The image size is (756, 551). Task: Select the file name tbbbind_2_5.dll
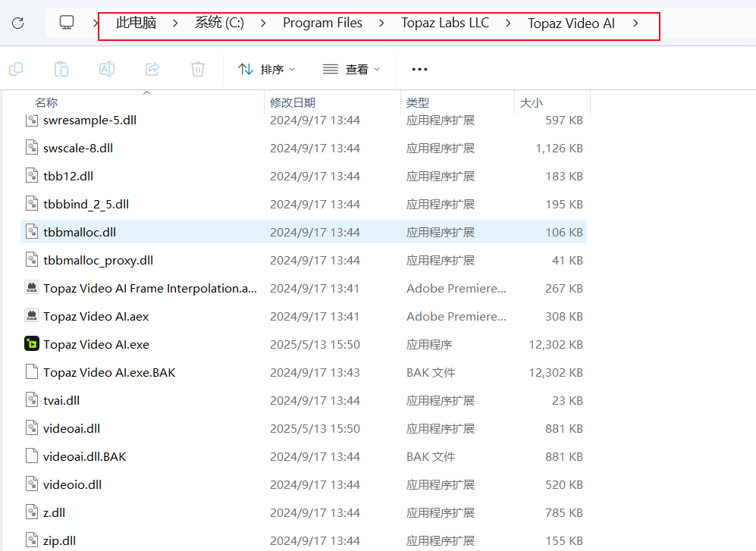tap(86, 205)
